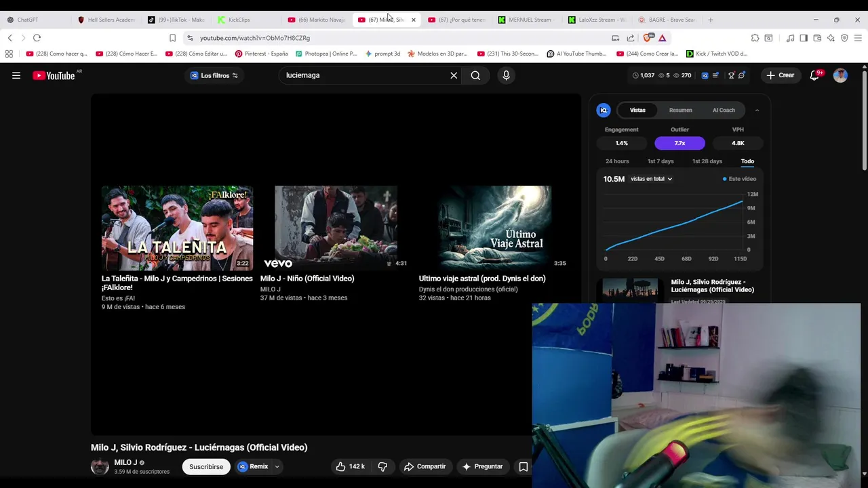Like the video with thumbs up
Screen dimensions: 868x488
click(350, 466)
